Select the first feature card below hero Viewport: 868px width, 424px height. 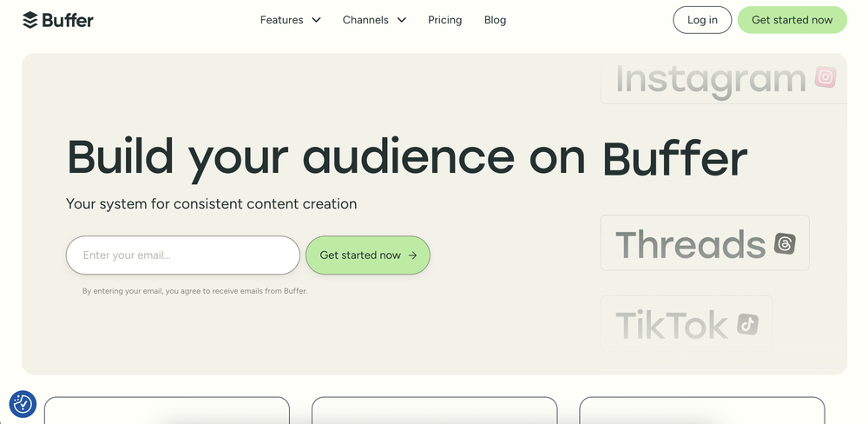click(x=167, y=411)
